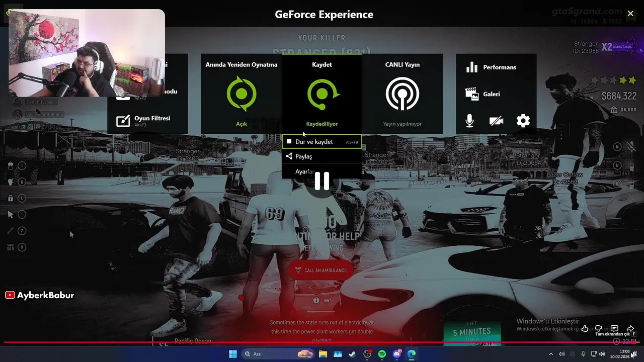The image size is (644, 362).
Task: Open Spotify from the taskbar
Action: 382,354
